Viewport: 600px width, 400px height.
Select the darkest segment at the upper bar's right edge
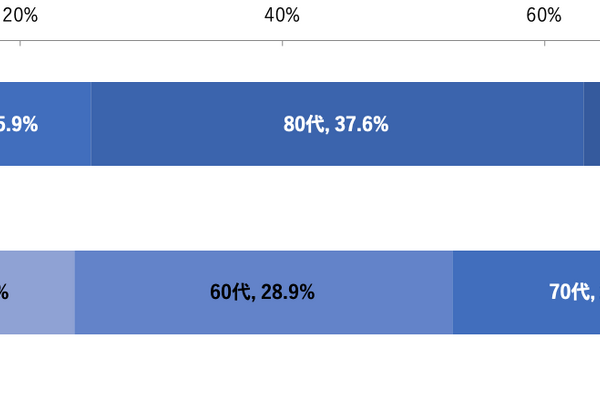[x=592, y=124]
